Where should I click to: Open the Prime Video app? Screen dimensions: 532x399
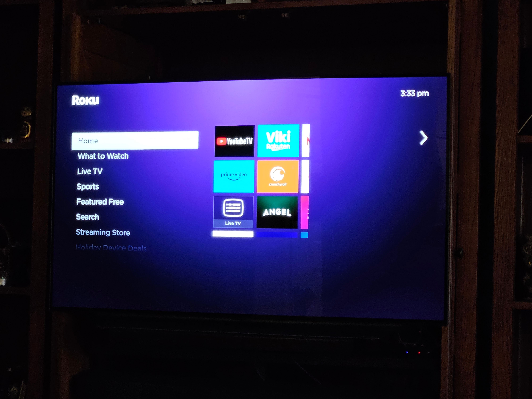(233, 175)
